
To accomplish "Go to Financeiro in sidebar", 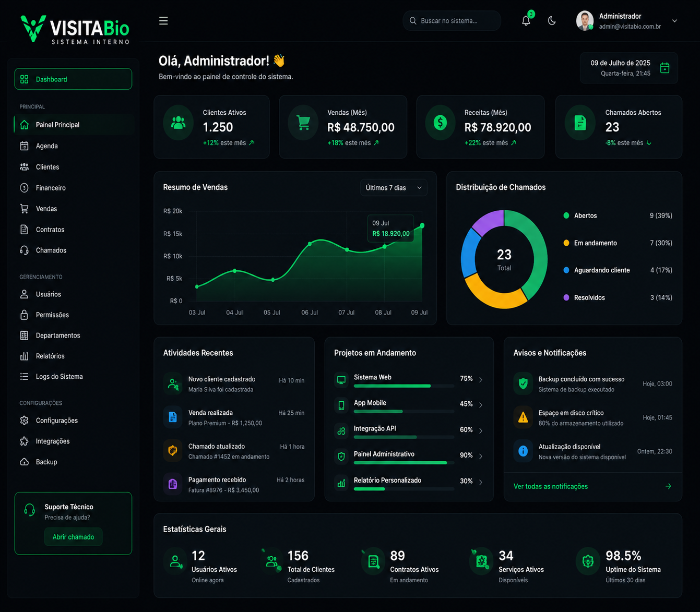I will click(x=74, y=188).
